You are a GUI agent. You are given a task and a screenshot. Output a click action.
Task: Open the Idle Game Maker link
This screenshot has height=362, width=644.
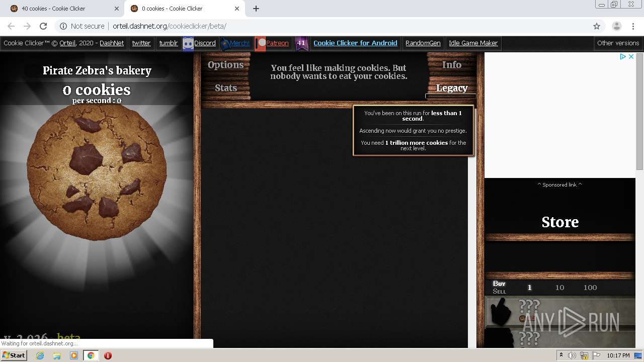coord(473,43)
